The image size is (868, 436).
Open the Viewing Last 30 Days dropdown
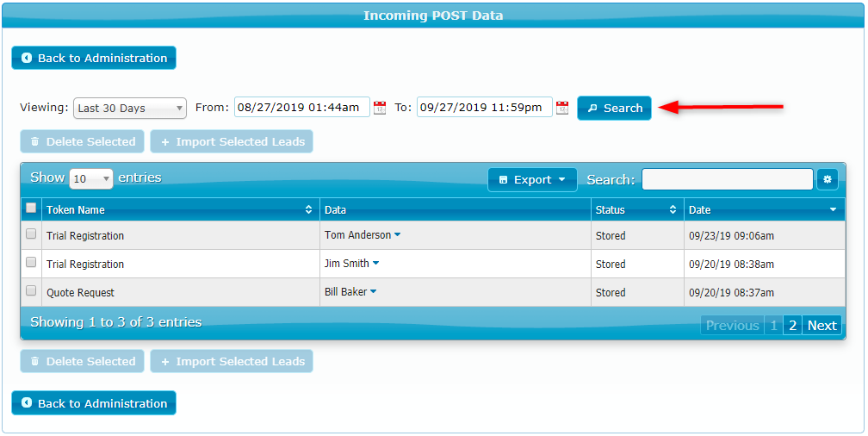coord(129,108)
